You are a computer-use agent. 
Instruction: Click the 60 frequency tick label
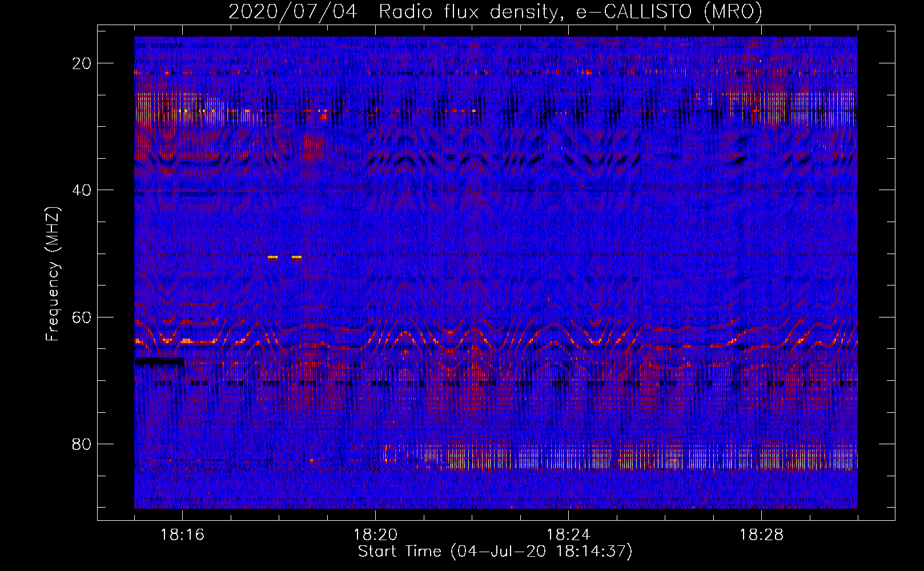pyautogui.click(x=82, y=317)
